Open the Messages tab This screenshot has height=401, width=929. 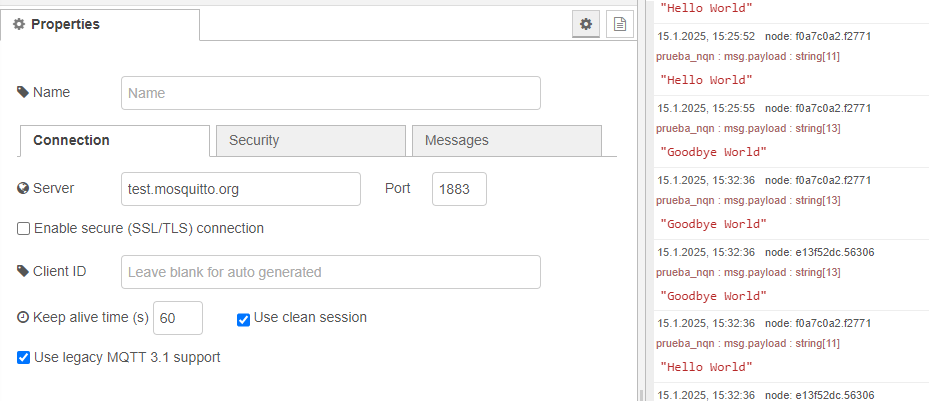pos(506,141)
